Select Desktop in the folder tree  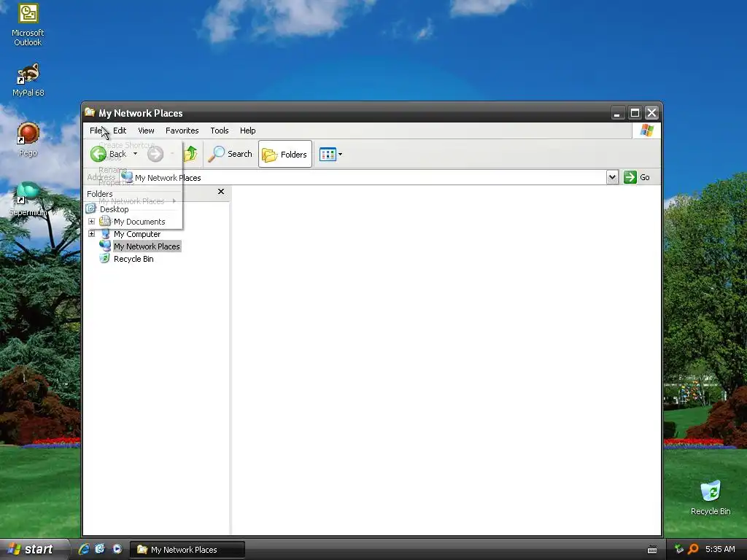click(x=115, y=209)
